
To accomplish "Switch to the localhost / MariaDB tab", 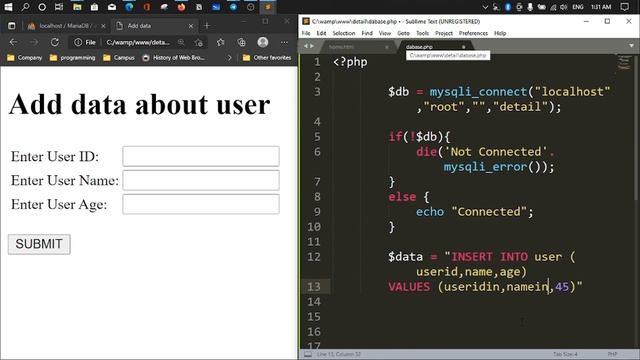I will [x=62, y=26].
